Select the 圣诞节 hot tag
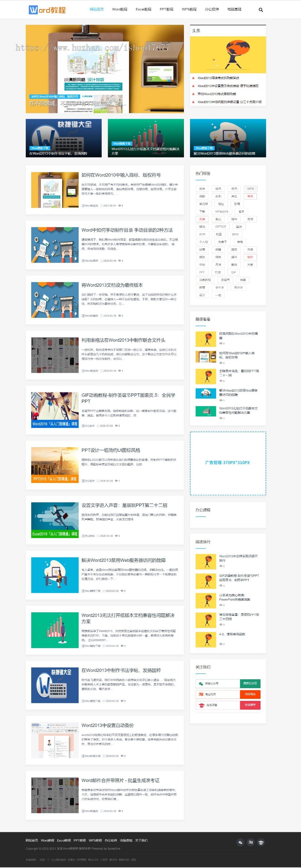The image size is (301, 868). pos(225,280)
